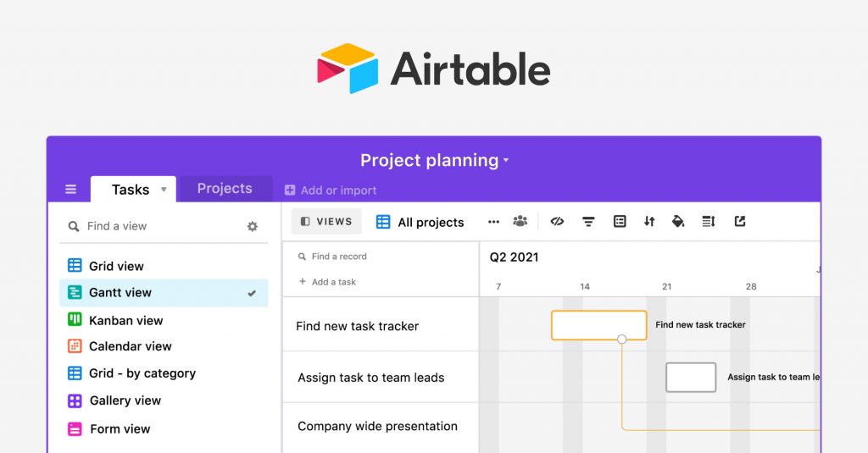The height and width of the screenshot is (453, 868).
Task: Open the hide fields icon in toolbar
Action: (x=557, y=222)
